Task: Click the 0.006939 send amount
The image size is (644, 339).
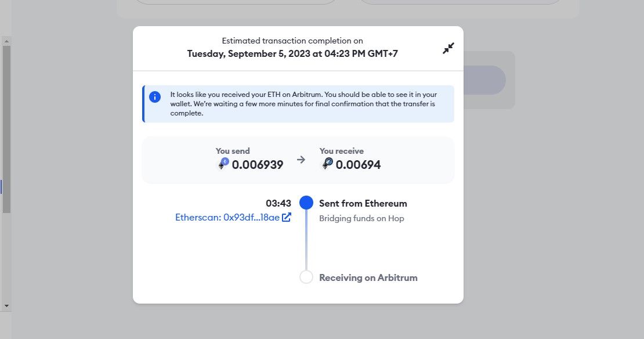Action: (258, 165)
